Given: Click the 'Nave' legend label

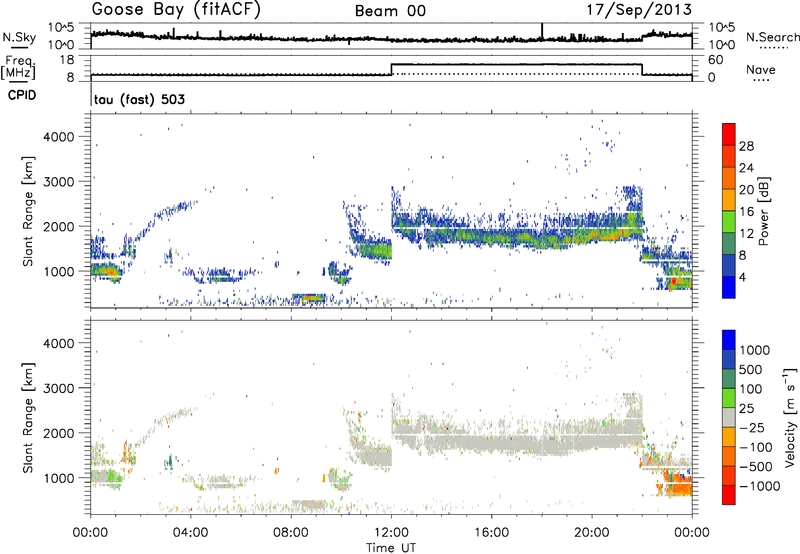Looking at the screenshot, I should point(760,69).
